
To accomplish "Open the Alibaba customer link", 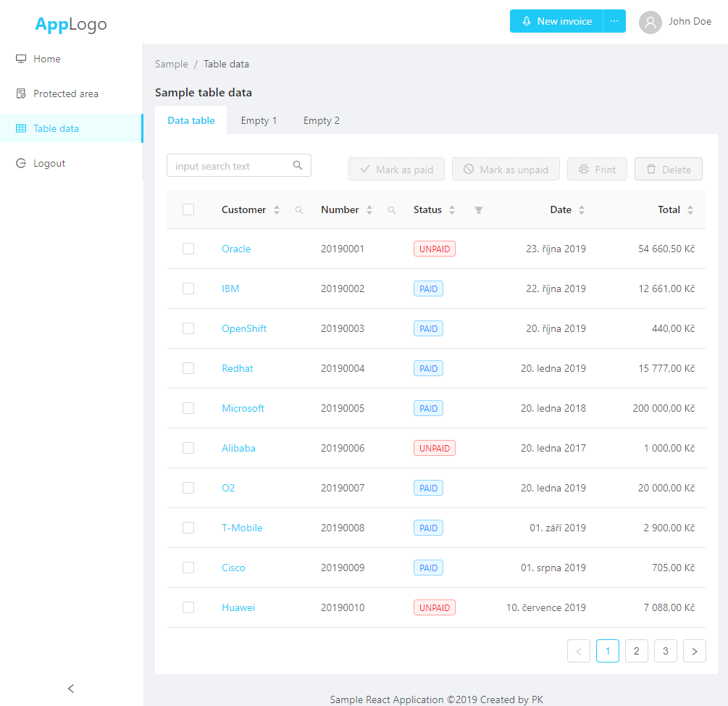I will (238, 448).
